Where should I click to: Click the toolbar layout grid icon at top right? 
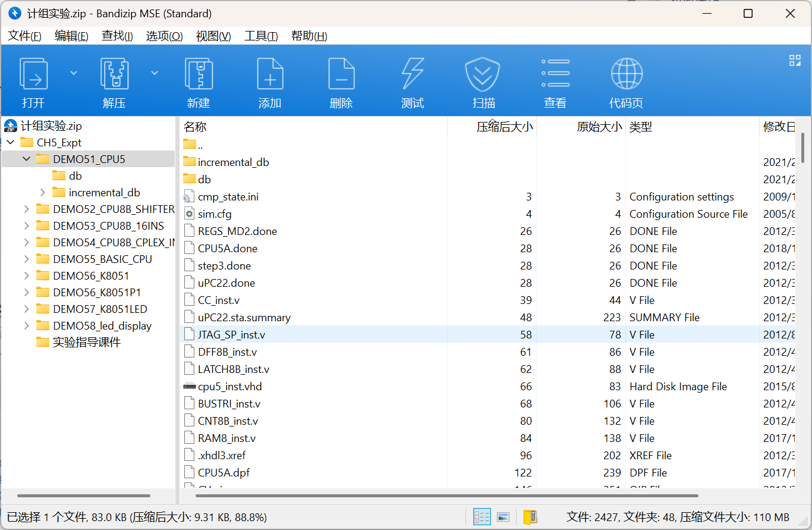(x=795, y=60)
